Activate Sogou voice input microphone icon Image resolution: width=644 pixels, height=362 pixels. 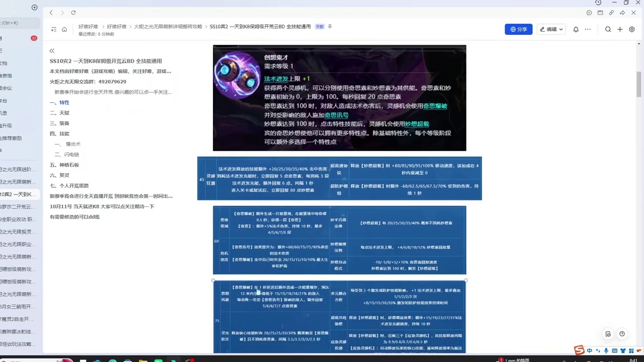(605, 351)
